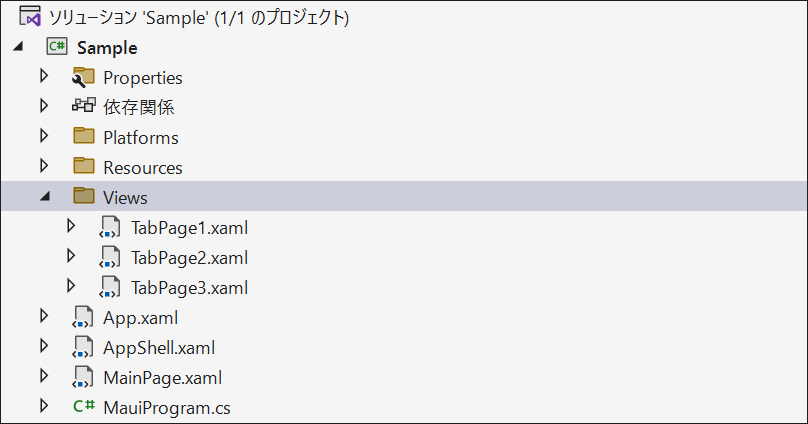Viewport: 808px width, 424px height.
Task: Click the TabPage1.xaml file icon
Action: point(110,227)
